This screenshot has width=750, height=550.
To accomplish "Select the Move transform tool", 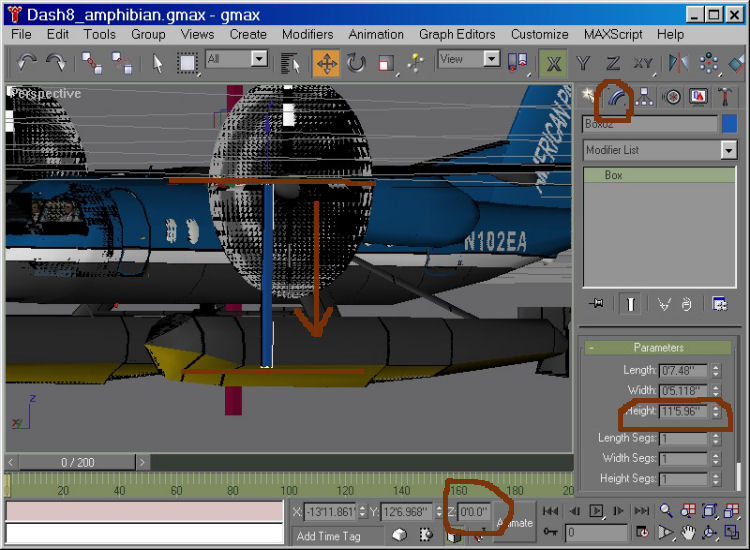I will tap(326, 63).
